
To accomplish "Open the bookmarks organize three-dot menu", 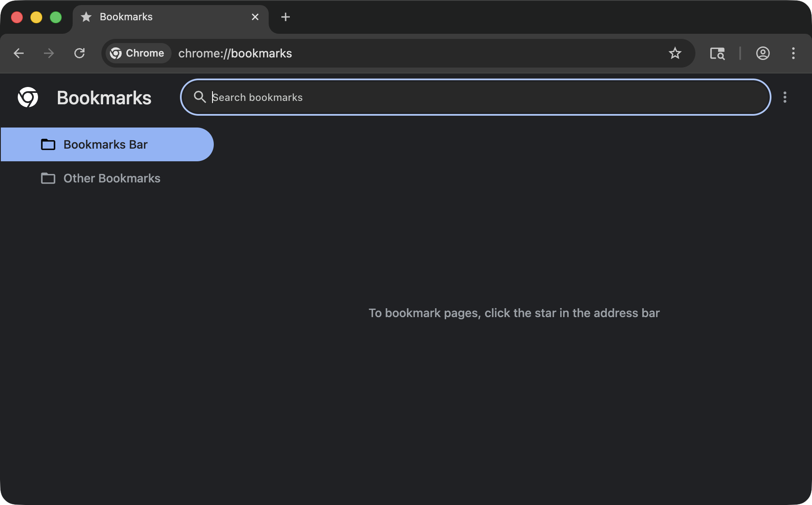I will 785,98.
